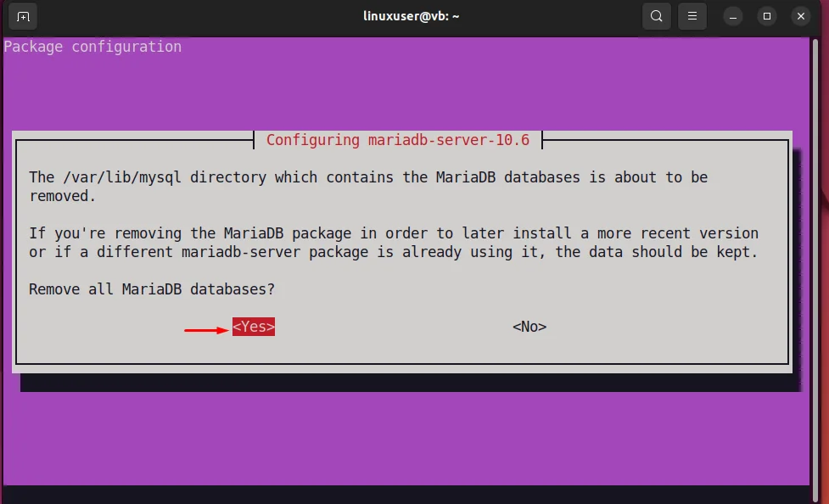Maximize the terminal window

(x=766, y=16)
